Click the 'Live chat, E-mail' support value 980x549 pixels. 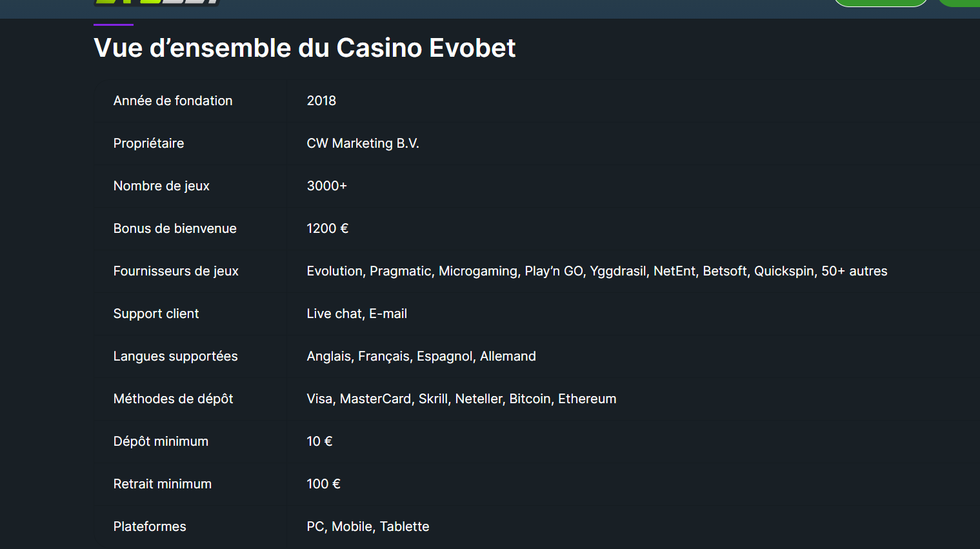pyautogui.click(x=357, y=314)
